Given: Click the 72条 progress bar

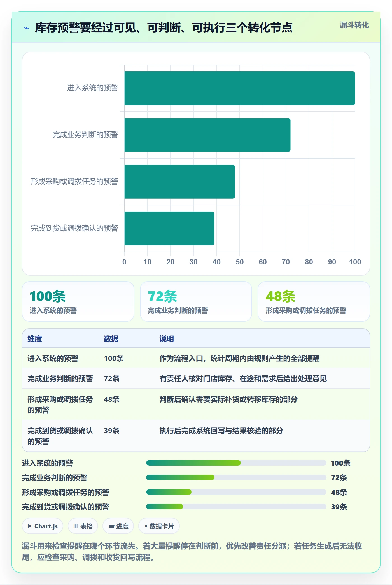Looking at the screenshot, I should point(236,477).
